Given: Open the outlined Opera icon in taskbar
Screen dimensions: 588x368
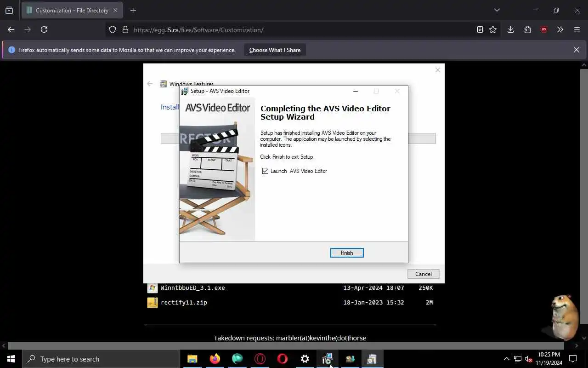Looking at the screenshot, I should 260,359.
